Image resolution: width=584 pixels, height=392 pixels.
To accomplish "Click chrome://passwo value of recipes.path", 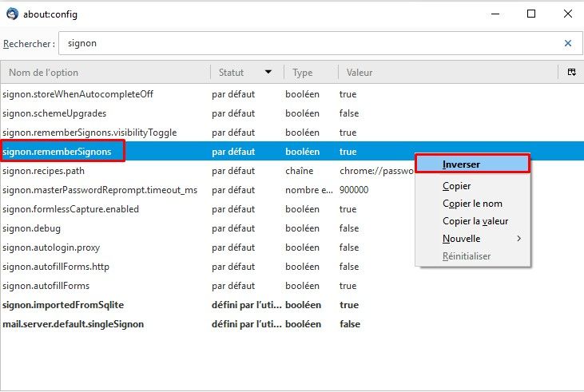I will (376, 171).
